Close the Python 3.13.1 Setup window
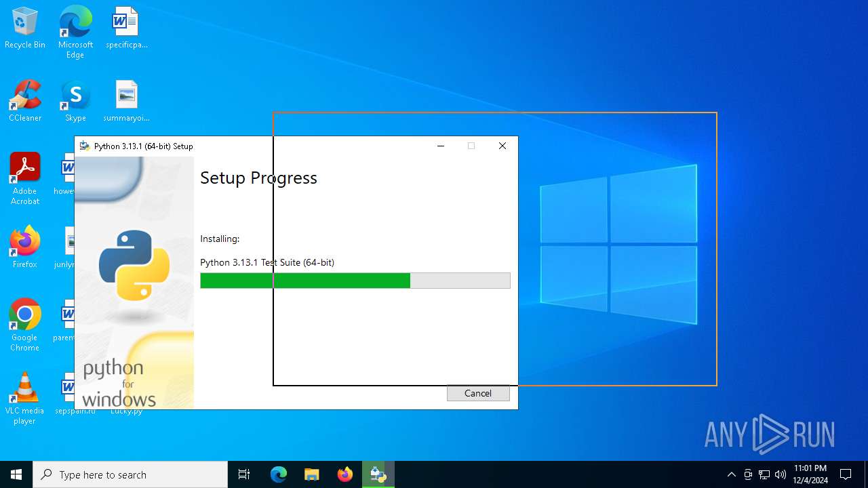The width and height of the screenshot is (868, 488). [x=502, y=146]
